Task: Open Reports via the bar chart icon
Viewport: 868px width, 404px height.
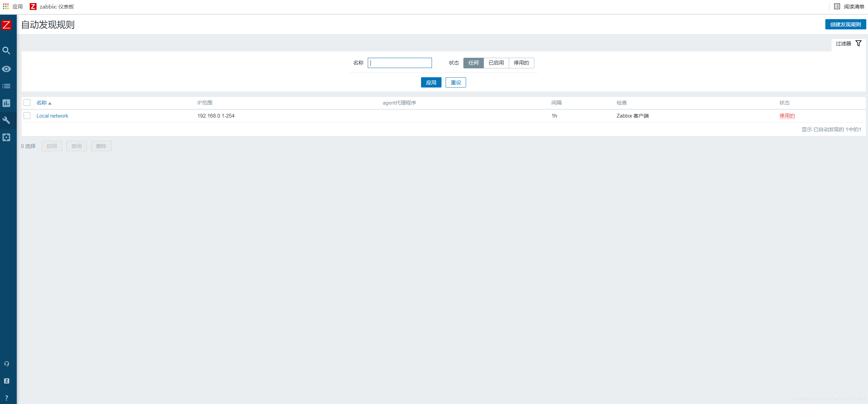Action: [6, 103]
